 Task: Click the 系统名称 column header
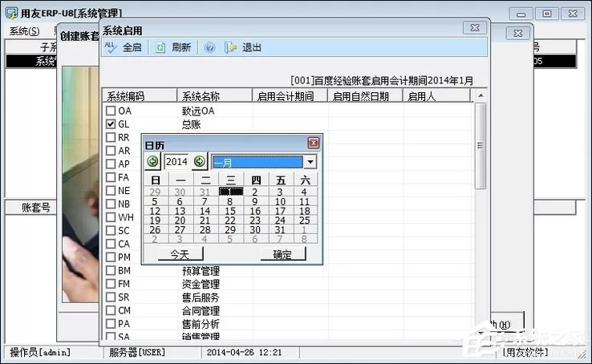214,95
